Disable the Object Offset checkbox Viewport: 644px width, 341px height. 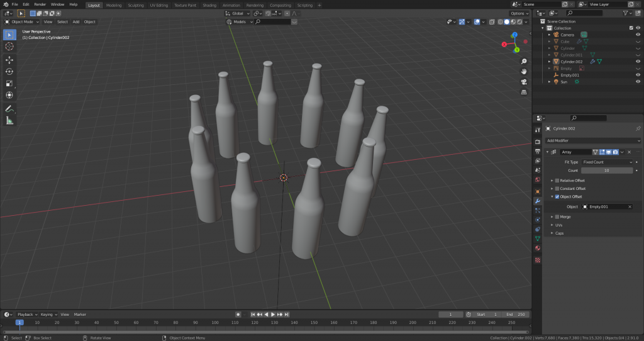pos(557,196)
